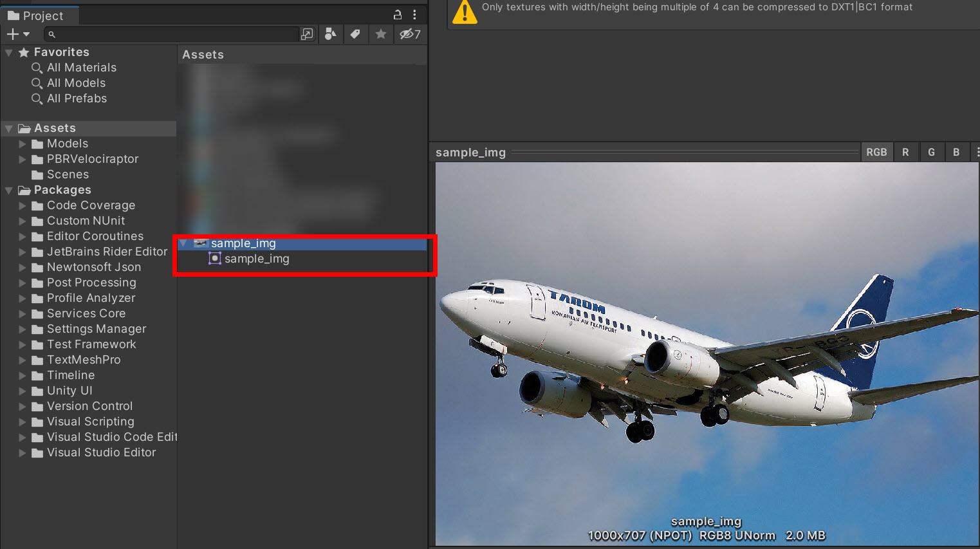Expand the PBRVelociraptor folder arrow
Image resolution: width=980 pixels, height=549 pixels.
[23, 159]
